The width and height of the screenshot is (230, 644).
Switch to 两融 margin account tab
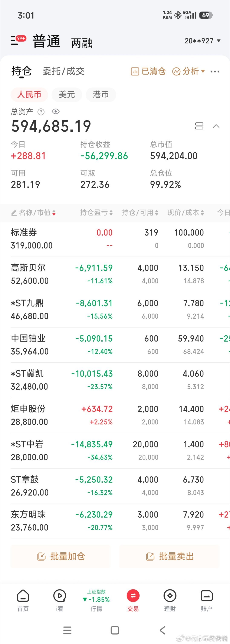click(x=82, y=43)
